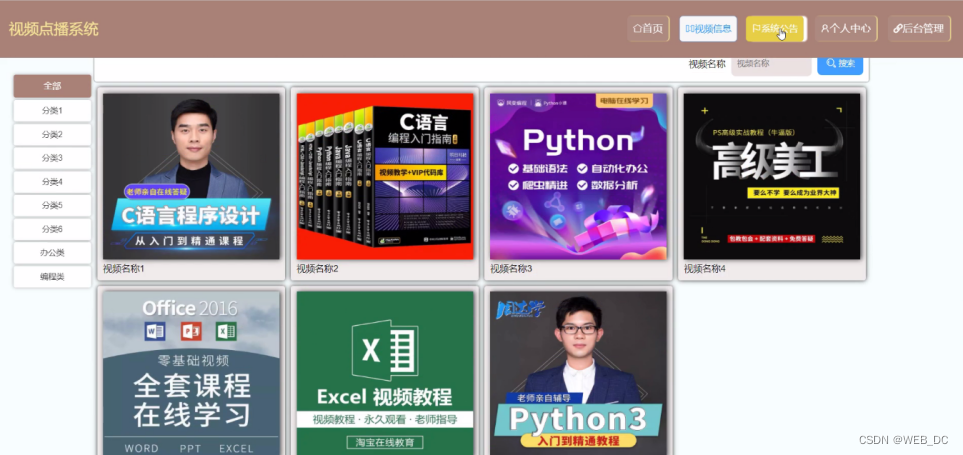This screenshot has width=963, height=455.
Task: Select category 分类4 in sidebar
Action: [52, 182]
